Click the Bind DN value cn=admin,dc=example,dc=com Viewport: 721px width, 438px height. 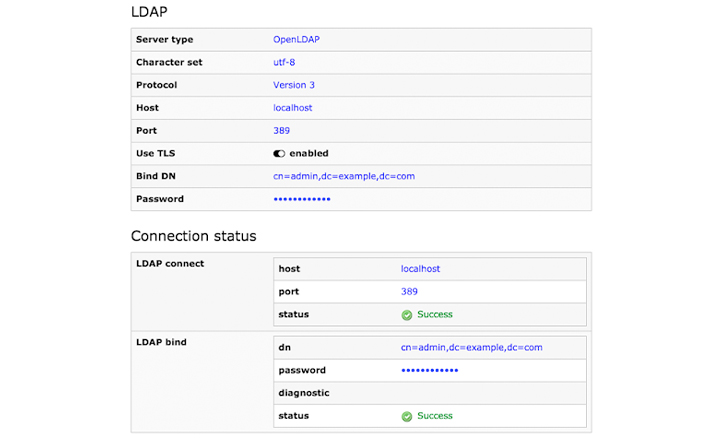344,176
